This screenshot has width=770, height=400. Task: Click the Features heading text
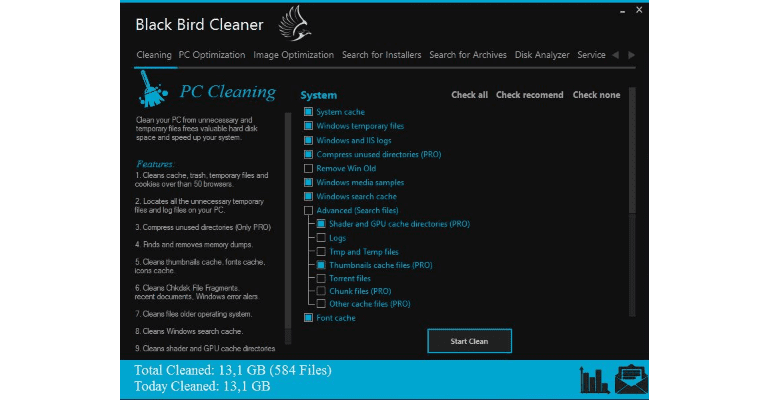[155, 164]
